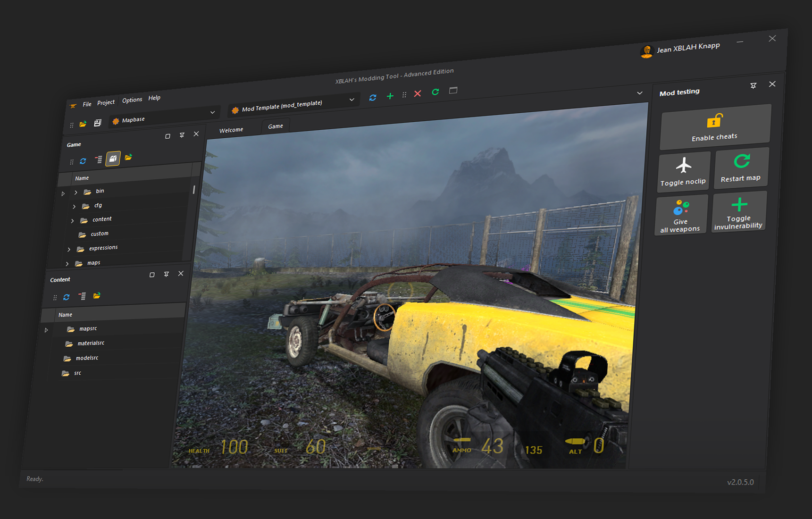
Task: Click the fullscreen window icon in toolbar
Action: (x=453, y=91)
